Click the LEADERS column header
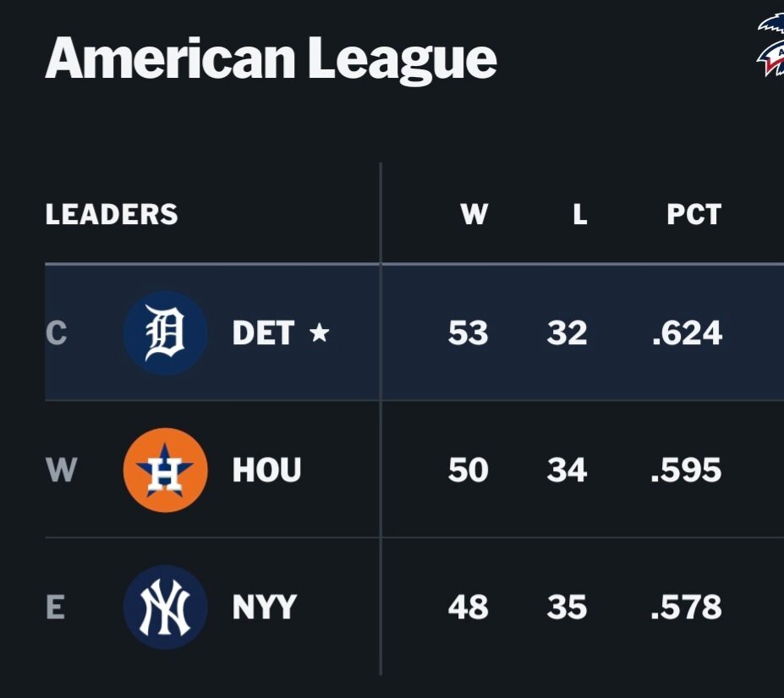Image resolution: width=784 pixels, height=698 pixels. (x=112, y=214)
